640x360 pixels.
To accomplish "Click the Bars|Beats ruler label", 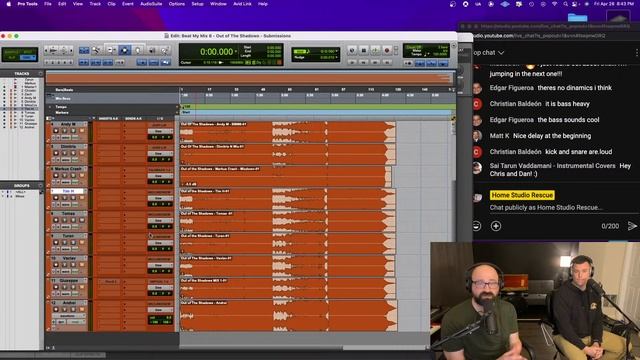I will (64, 90).
